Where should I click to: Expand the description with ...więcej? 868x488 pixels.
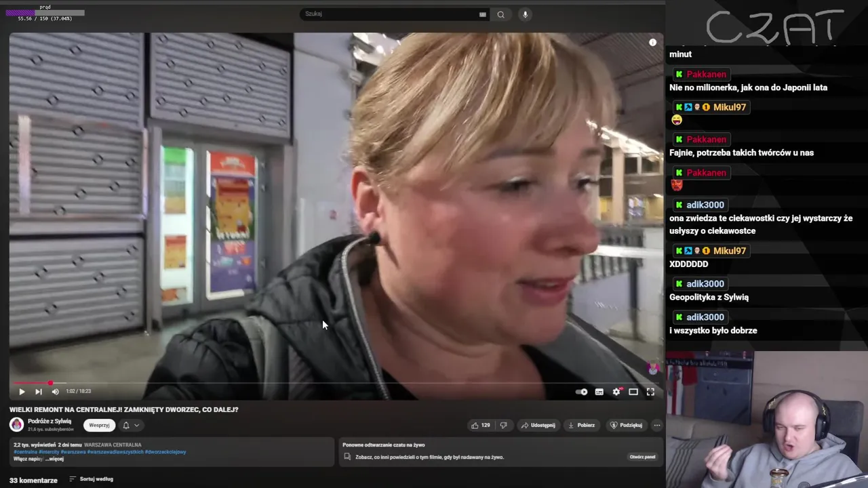click(x=53, y=459)
